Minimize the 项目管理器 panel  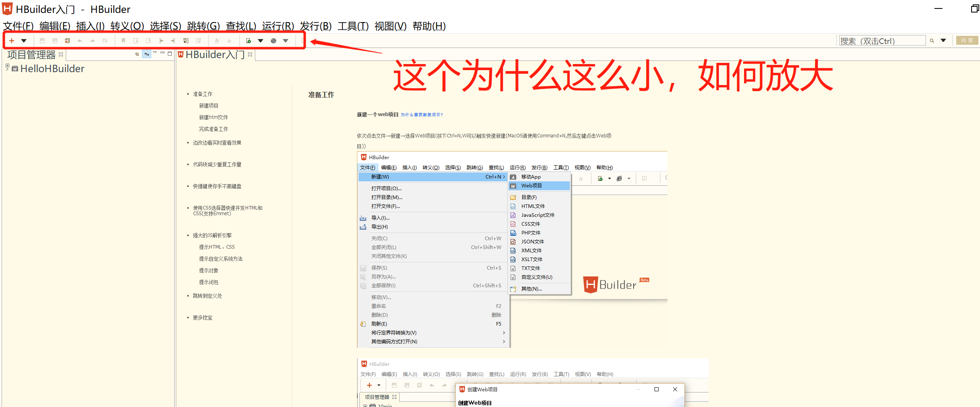163,53
